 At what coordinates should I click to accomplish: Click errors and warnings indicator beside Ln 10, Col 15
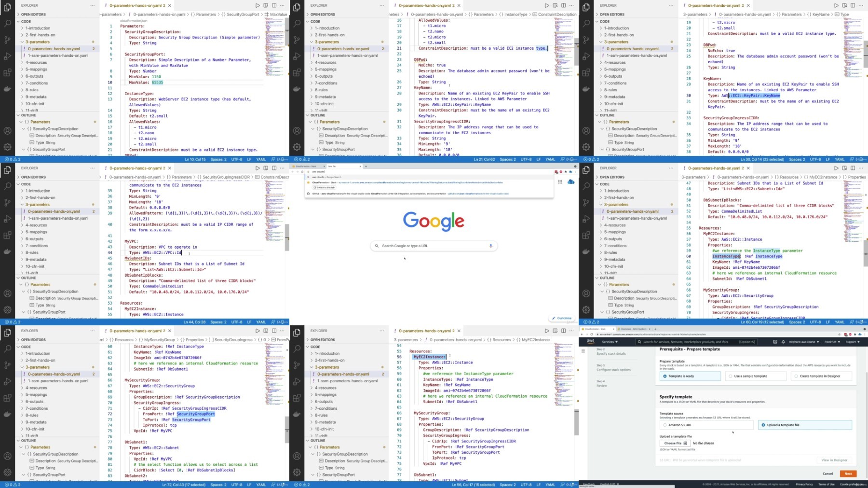12,159
